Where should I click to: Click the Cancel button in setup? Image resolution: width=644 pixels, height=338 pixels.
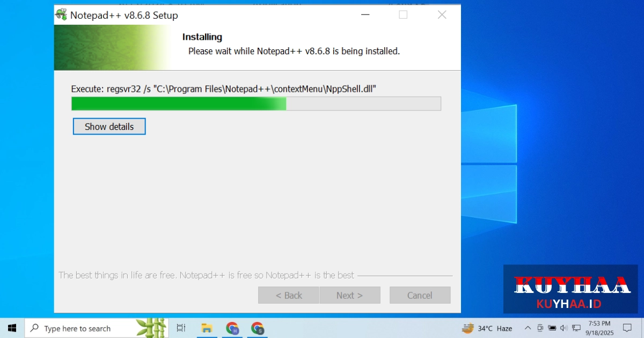tap(420, 295)
